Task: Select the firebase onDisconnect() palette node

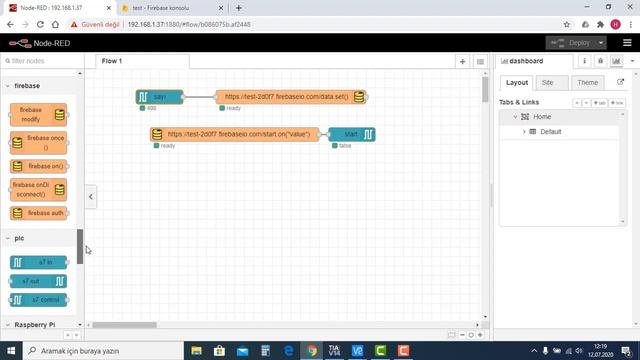Action: (38, 190)
